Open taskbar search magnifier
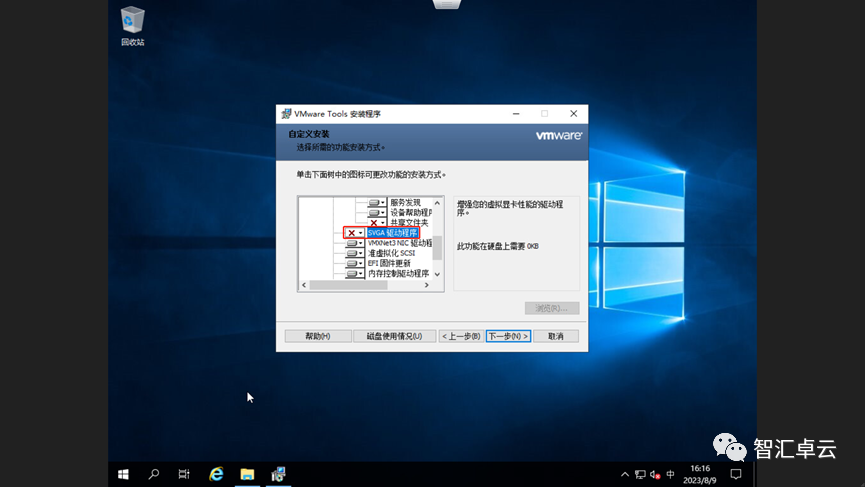The width and height of the screenshot is (865, 487). (154, 474)
